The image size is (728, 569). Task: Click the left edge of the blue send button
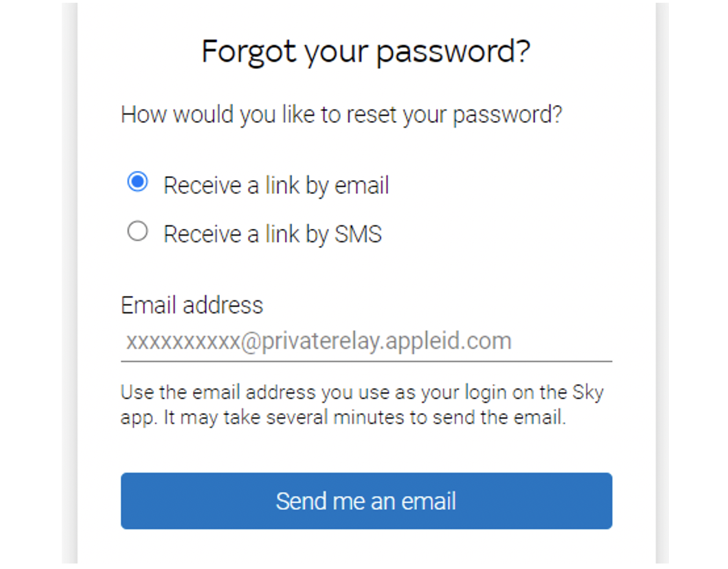(x=132, y=501)
